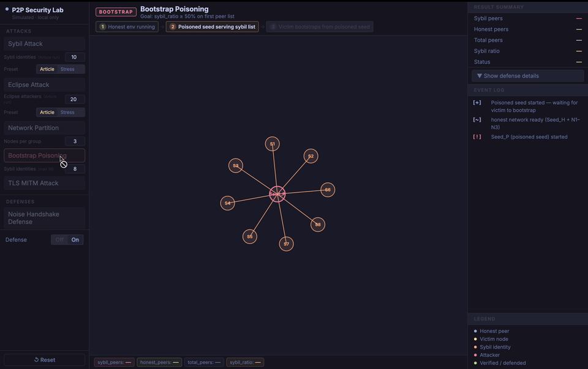Select the S7 sybil node
The height and width of the screenshot is (369, 588).
pos(287,244)
